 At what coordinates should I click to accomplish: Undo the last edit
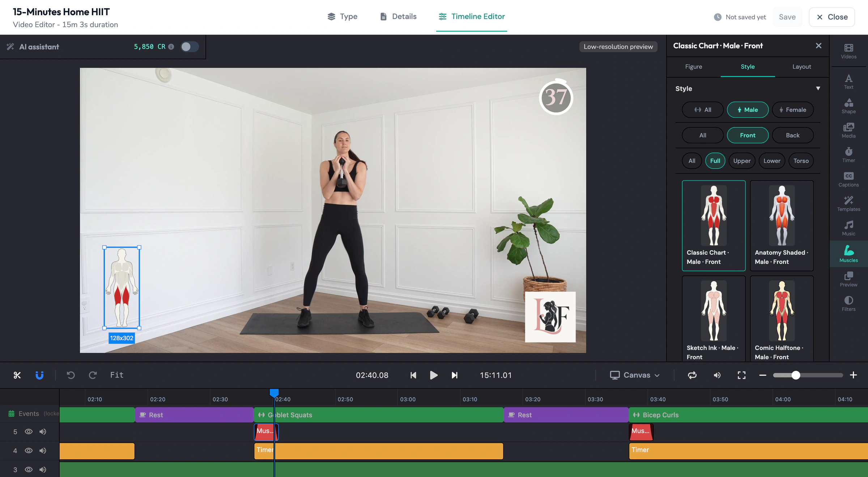[x=71, y=375]
